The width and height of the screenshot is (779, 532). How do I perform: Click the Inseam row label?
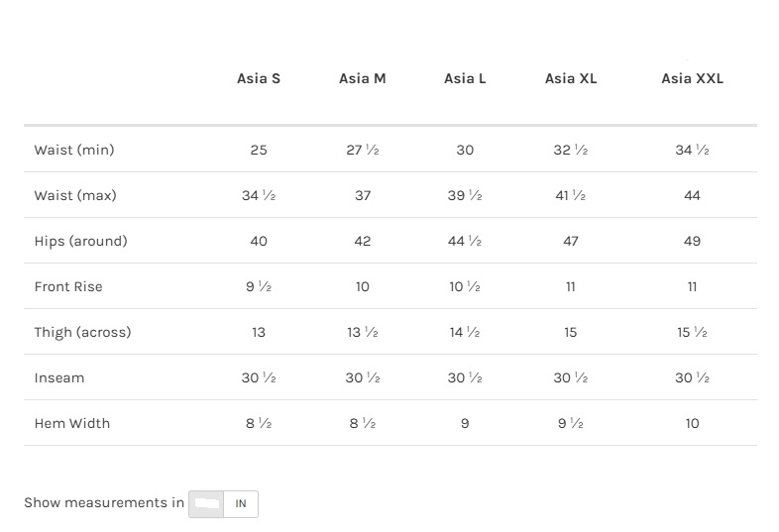point(59,377)
